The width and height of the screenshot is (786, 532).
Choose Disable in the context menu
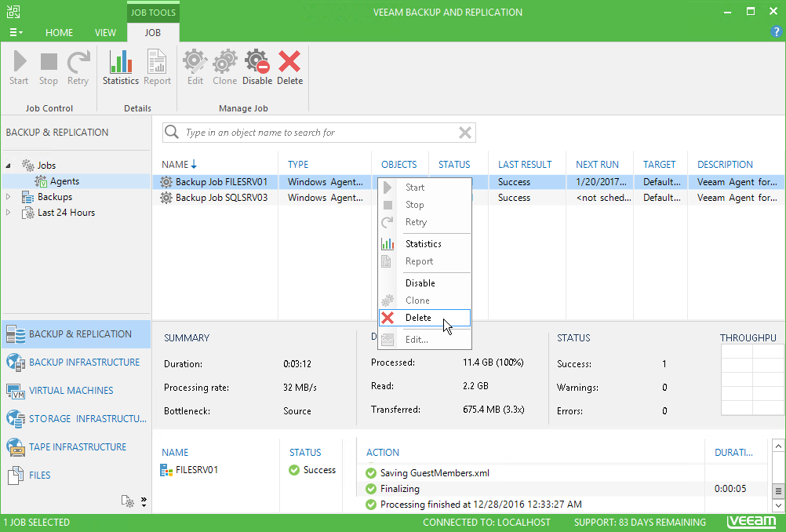point(424,282)
